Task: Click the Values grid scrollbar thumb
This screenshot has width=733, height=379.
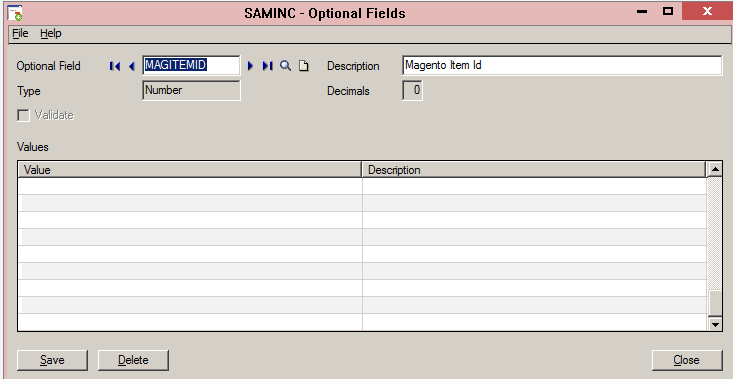Action: pyautogui.click(x=715, y=303)
